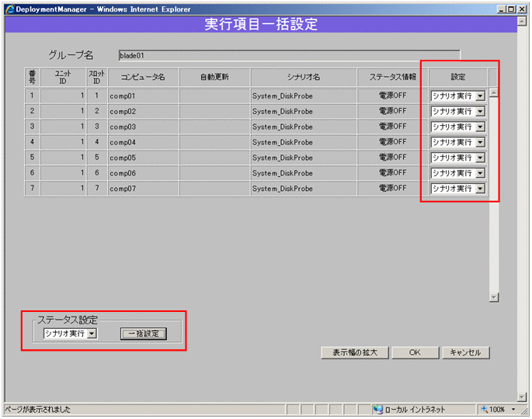Click System_DiskProbe in the comp01 row
Viewport: 532px width, 419px height.
point(282,96)
